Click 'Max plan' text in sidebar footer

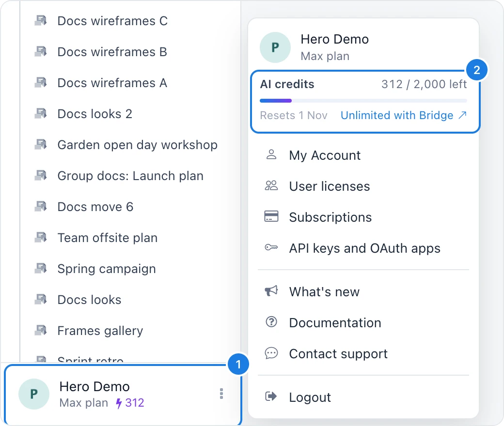[x=83, y=403]
